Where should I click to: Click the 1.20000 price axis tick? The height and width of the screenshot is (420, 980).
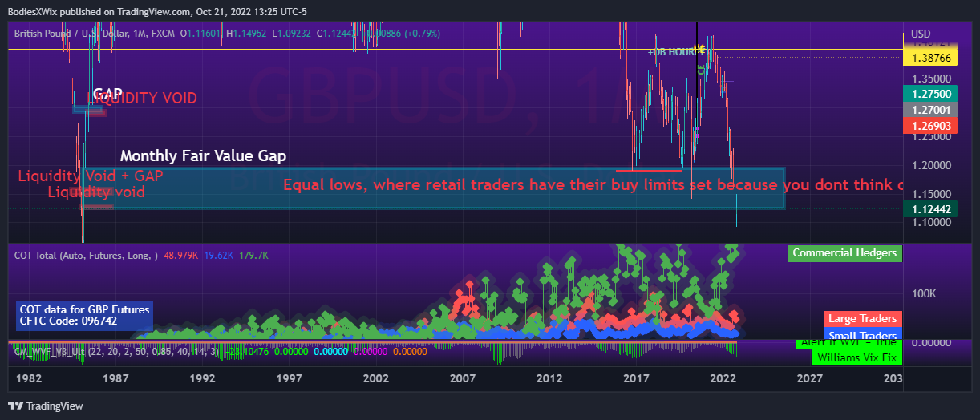coord(930,166)
